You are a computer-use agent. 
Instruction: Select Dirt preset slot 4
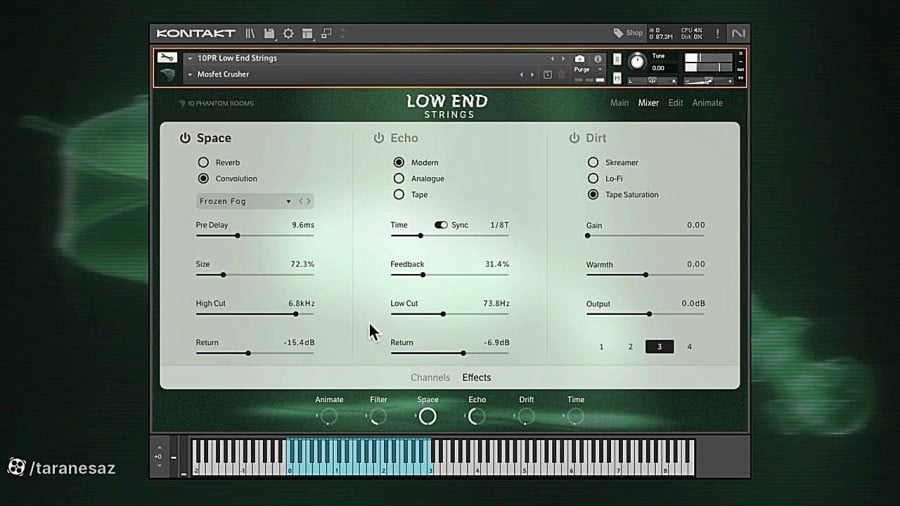click(689, 347)
